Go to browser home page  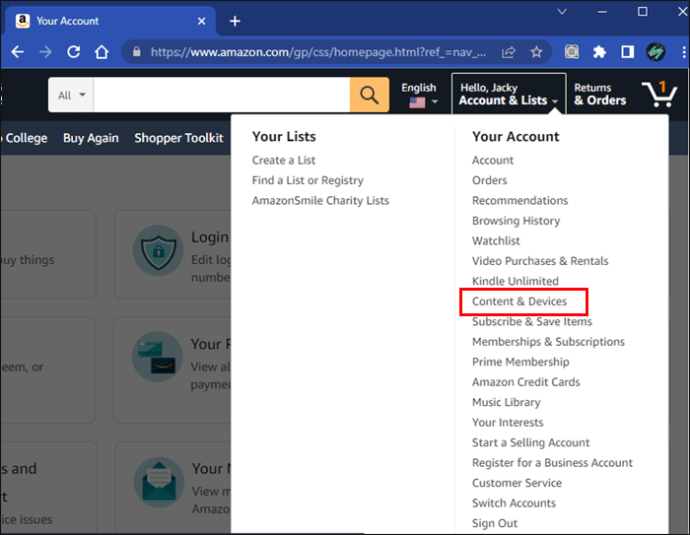point(102,52)
